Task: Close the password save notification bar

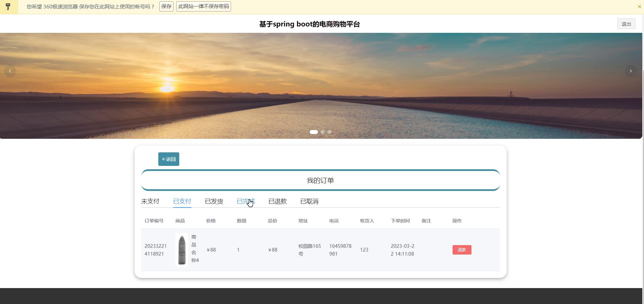Action: [639, 6]
